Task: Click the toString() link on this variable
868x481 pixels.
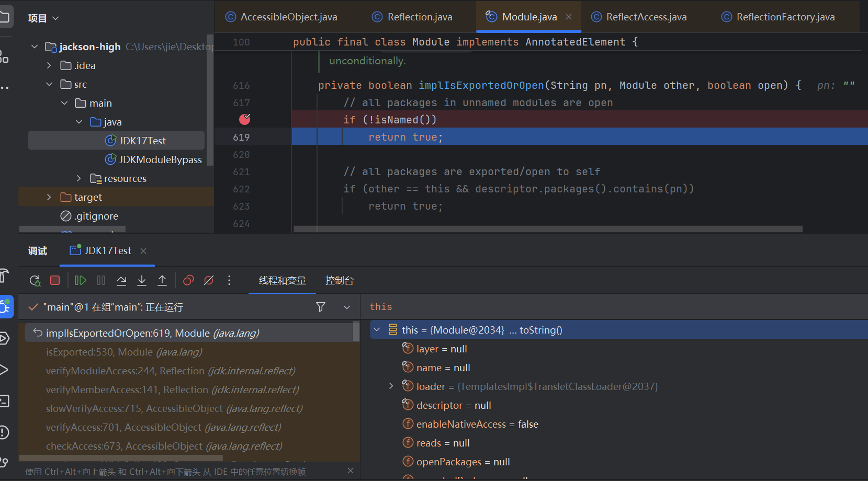Action: (x=541, y=330)
